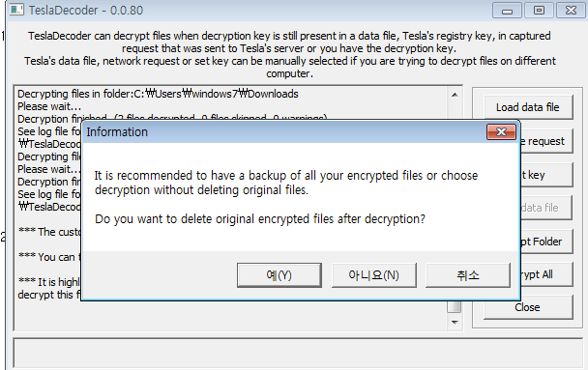Click the Decrypt Folder button edge
This screenshot has height=370, width=588.
[x=546, y=242]
